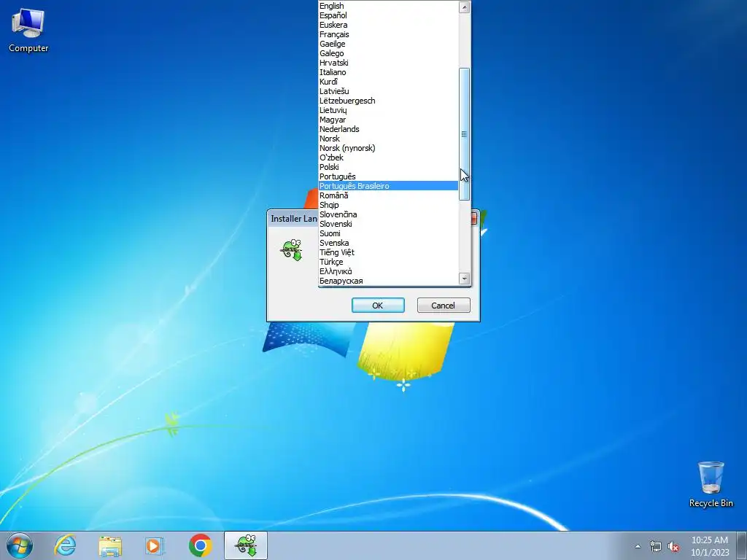Choose Türkçe from the list
Viewport: 747px width, 560px height.
point(388,262)
